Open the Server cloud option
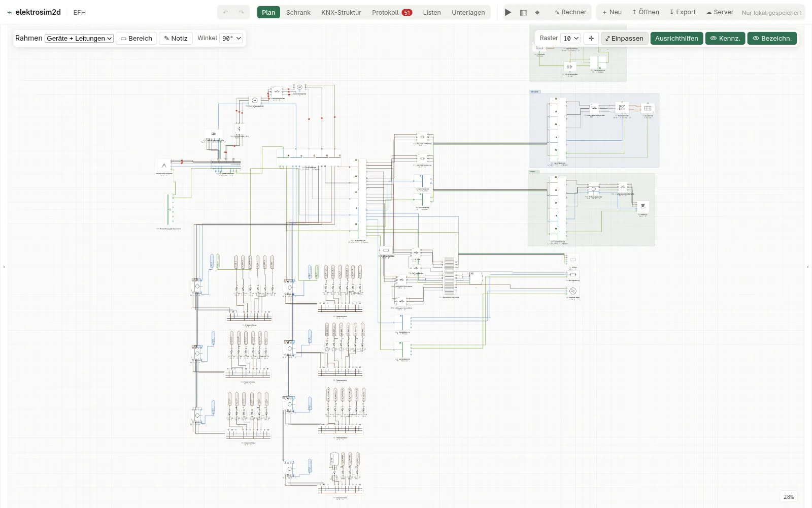The height and width of the screenshot is (508, 812). click(x=720, y=12)
